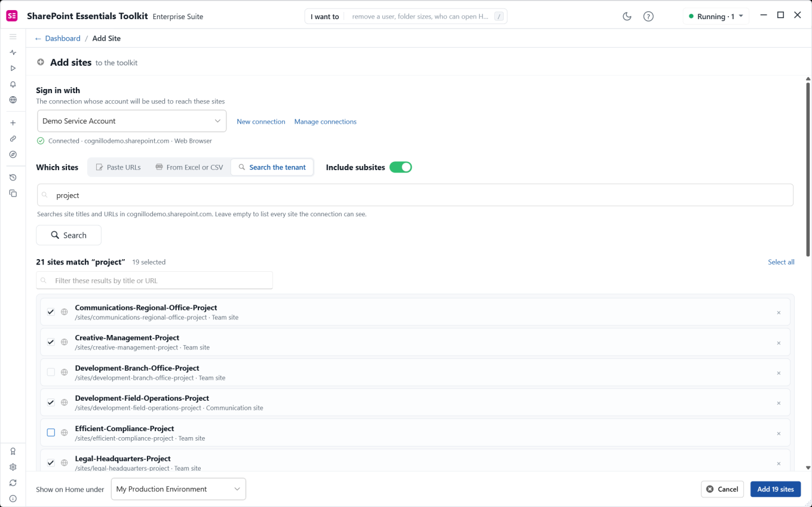Select the Search the tenant tab
The height and width of the screenshot is (507, 812).
tap(272, 167)
